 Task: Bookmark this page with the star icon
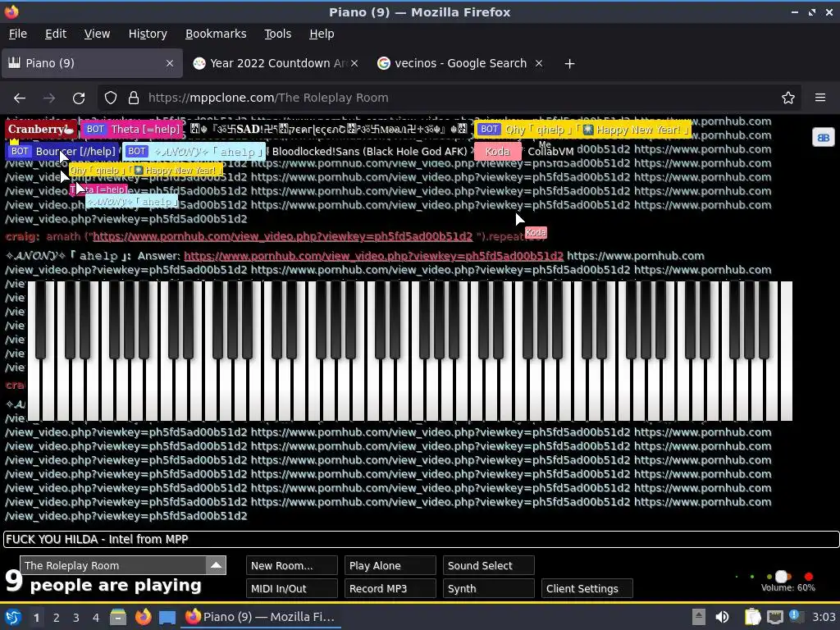click(x=788, y=98)
